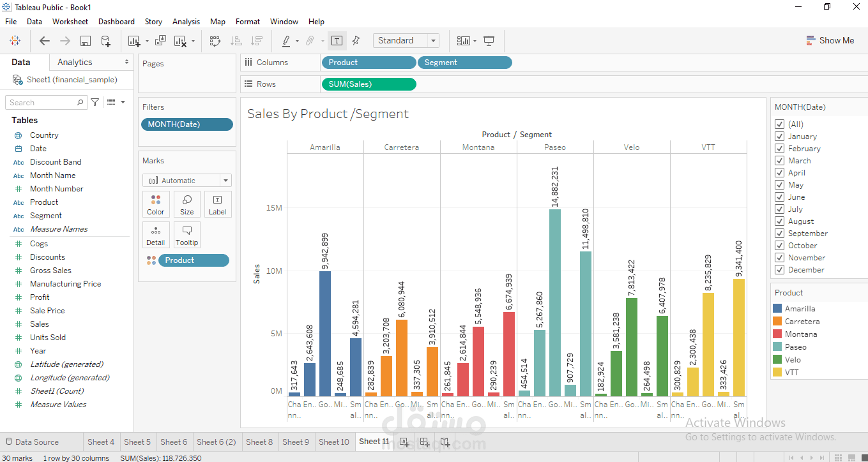Uncheck the December checkbox

pyautogui.click(x=779, y=270)
